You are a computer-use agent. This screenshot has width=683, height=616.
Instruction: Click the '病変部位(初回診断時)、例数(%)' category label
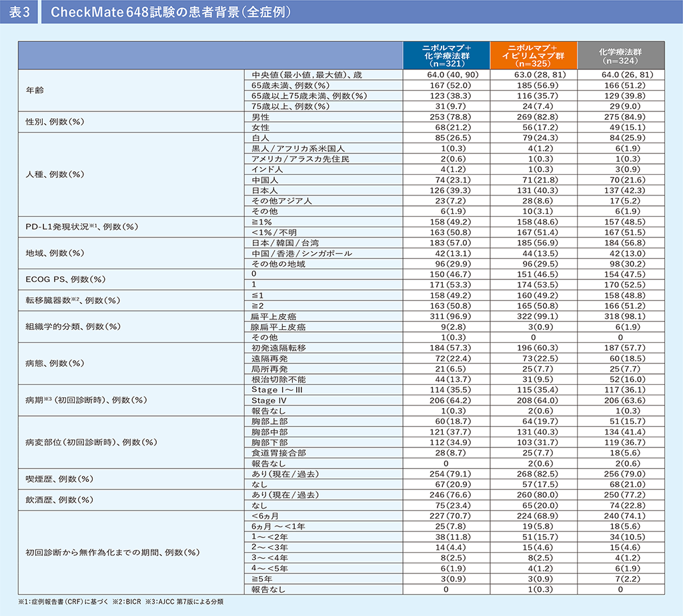click(91, 442)
